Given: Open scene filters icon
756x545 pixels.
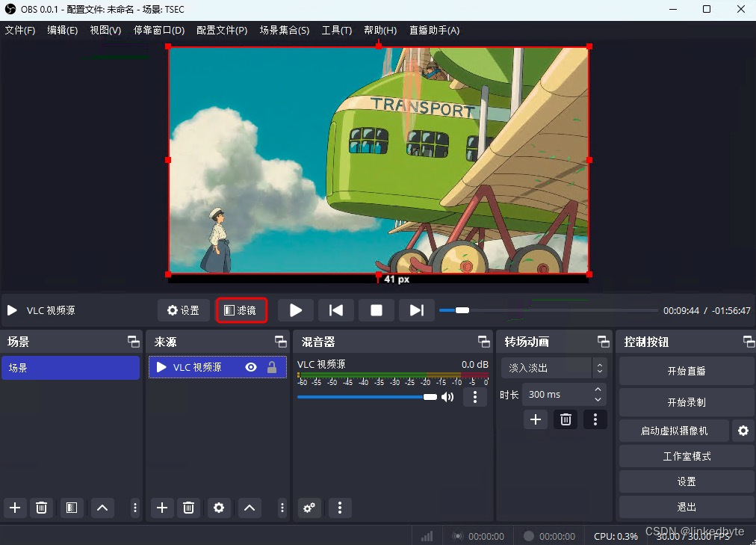Looking at the screenshot, I should coord(72,508).
